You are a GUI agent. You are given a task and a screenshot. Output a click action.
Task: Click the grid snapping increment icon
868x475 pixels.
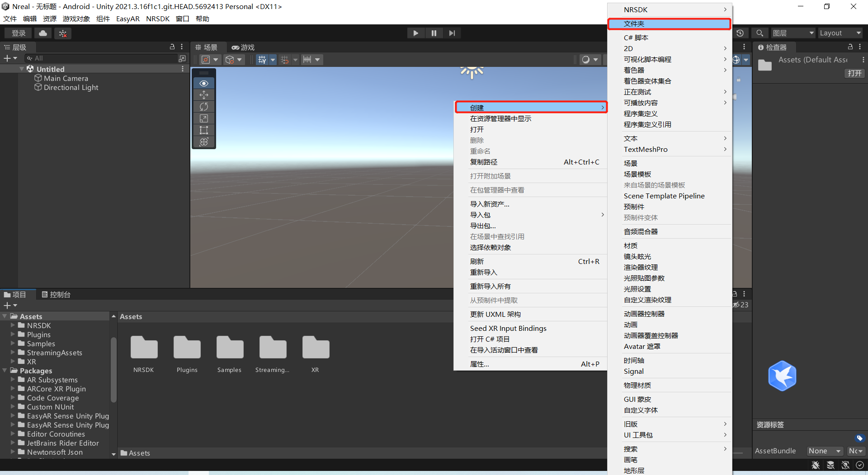click(285, 60)
